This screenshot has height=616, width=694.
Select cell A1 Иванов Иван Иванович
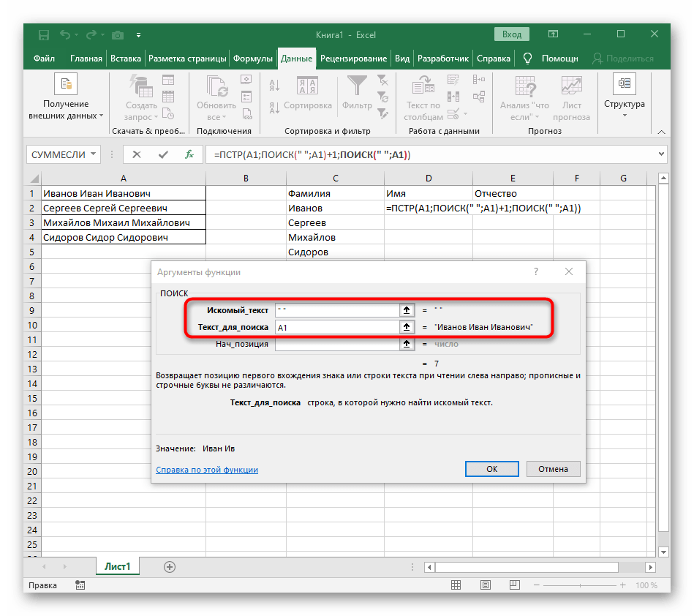pos(124,194)
